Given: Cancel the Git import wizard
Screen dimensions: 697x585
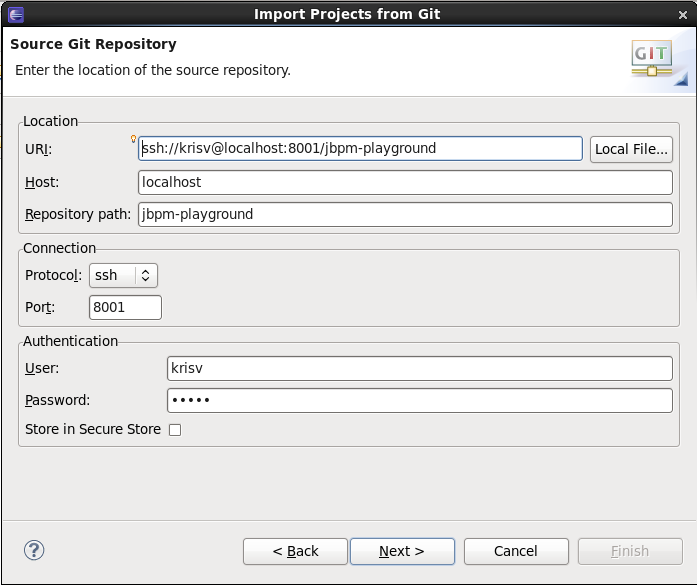Looking at the screenshot, I should 516,551.
